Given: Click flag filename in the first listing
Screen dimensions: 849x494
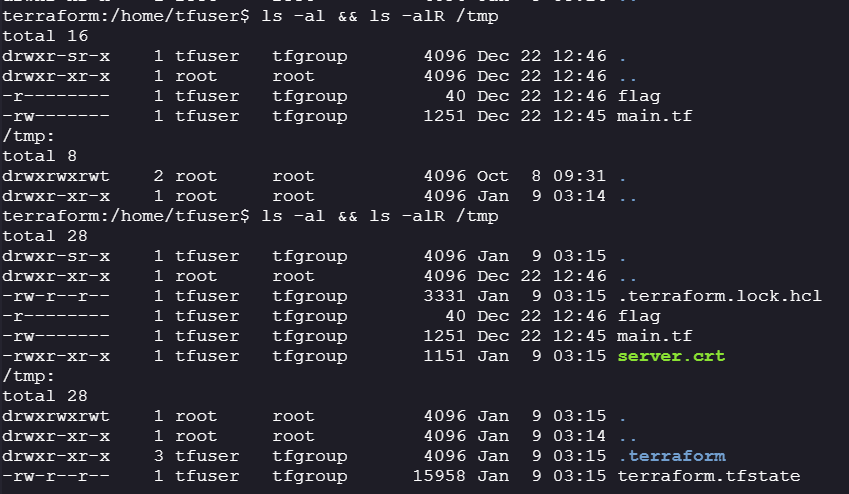Looking at the screenshot, I should click(x=639, y=96).
